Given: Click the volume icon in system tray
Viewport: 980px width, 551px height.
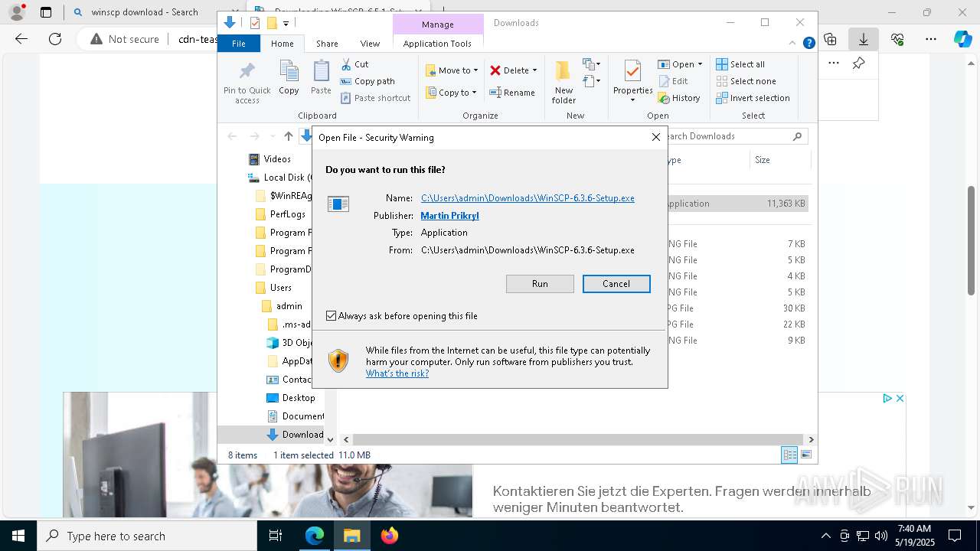Looking at the screenshot, I should (880, 536).
